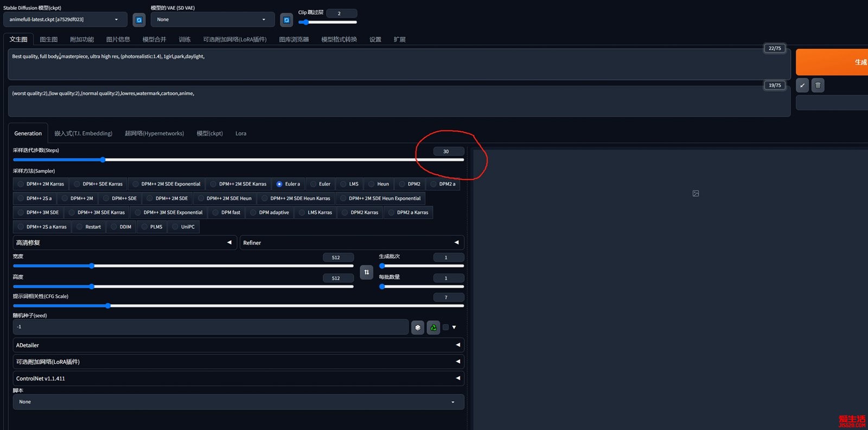Click the trash icon to clear prompt
The width and height of the screenshot is (868, 430).
pyautogui.click(x=818, y=85)
